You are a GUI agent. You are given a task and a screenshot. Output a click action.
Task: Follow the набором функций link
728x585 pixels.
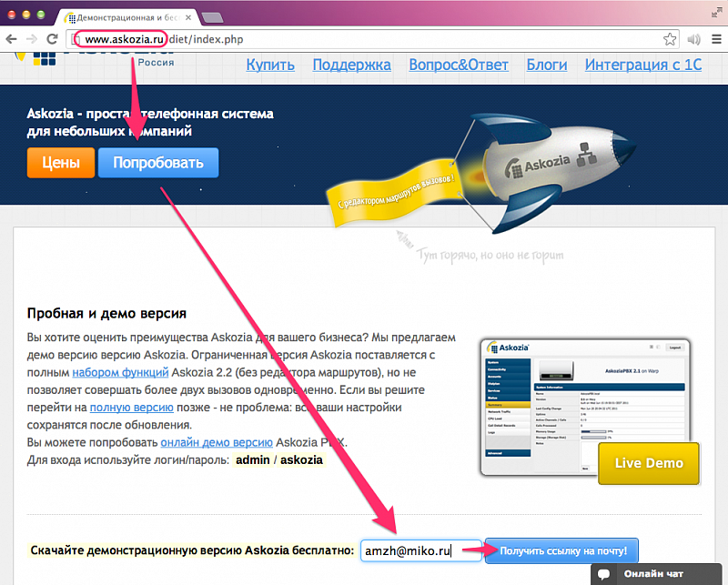click(x=120, y=372)
